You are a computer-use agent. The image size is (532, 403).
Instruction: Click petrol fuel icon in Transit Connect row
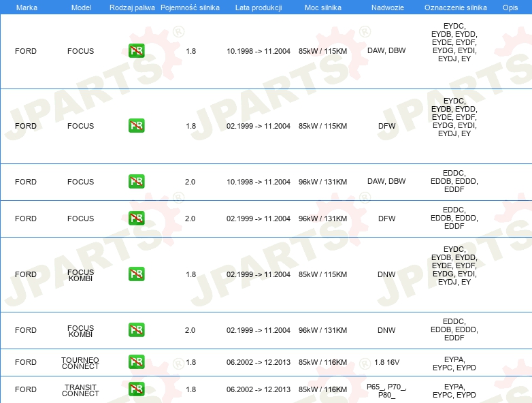click(x=136, y=389)
